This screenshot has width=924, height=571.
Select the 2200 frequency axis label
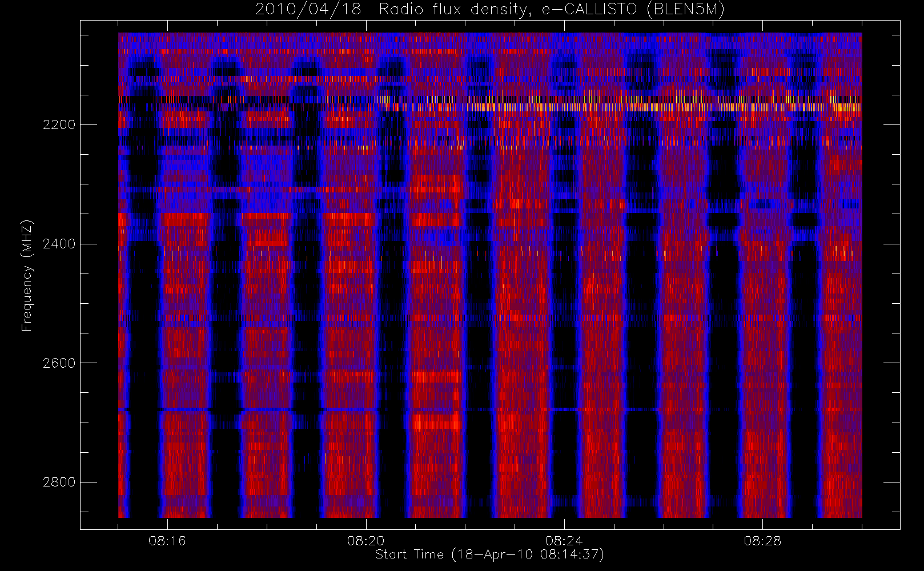59,124
